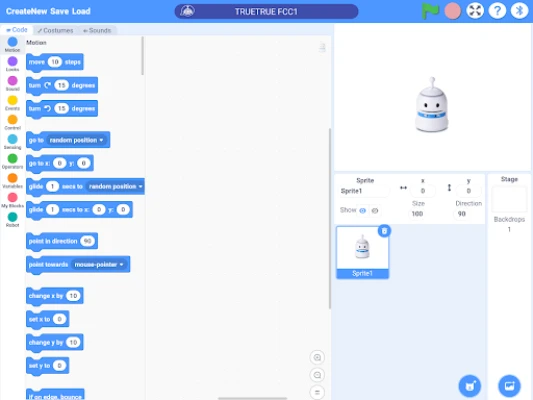The width and height of the screenshot is (533, 400).
Task: Open 'random position' dropdown in go to block
Action: pyautogui.click(x=76, y=140)
